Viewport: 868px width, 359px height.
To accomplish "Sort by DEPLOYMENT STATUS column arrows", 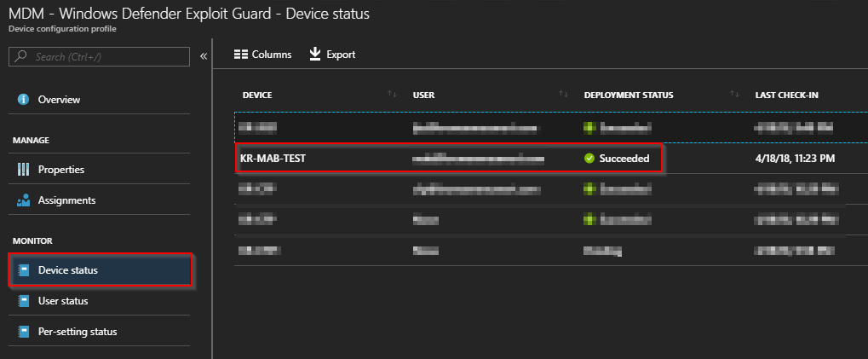I will point(734,95).
